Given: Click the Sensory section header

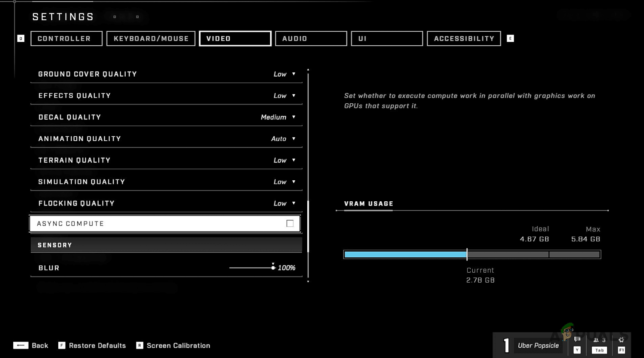Looking at the screenshot, I should [166, 245].
